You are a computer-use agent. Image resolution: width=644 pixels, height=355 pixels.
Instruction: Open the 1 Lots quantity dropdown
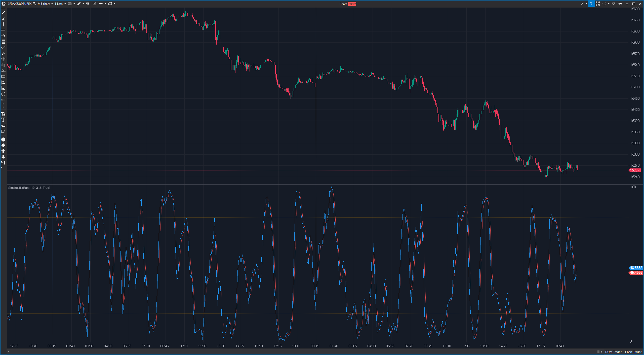(60, 4)
